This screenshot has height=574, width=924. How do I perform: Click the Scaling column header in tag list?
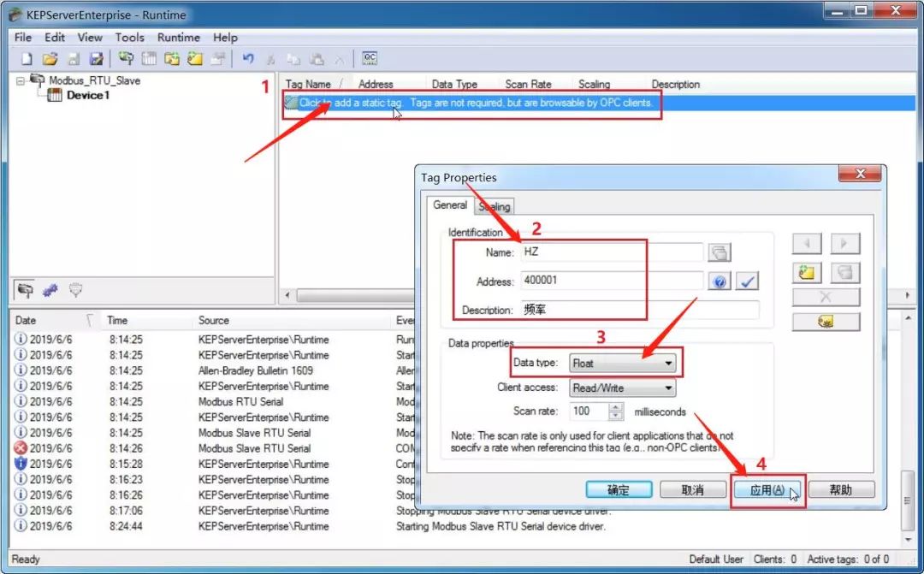(608, 85)
